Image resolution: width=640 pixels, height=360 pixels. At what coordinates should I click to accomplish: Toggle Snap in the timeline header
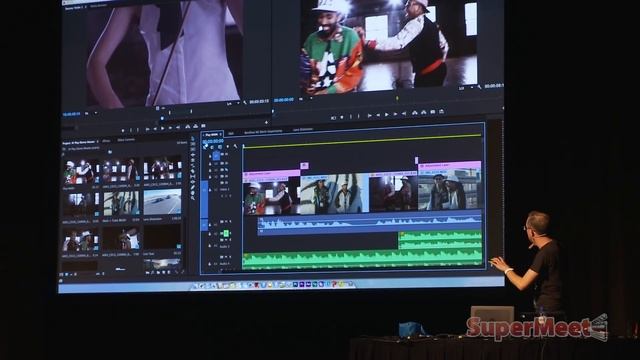click(212, 147)
